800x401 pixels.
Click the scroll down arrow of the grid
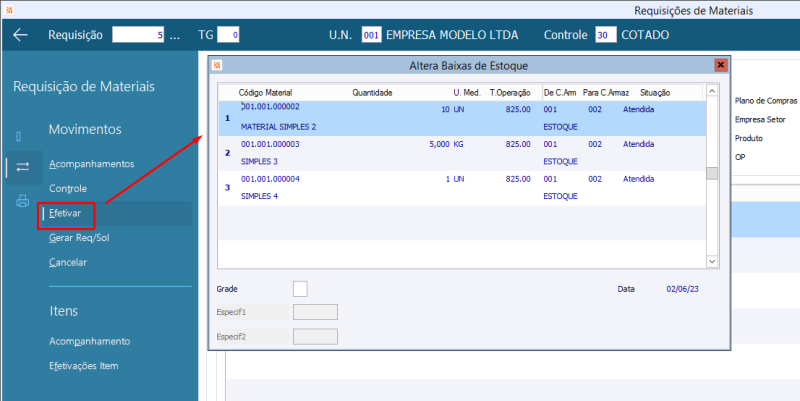712,262
